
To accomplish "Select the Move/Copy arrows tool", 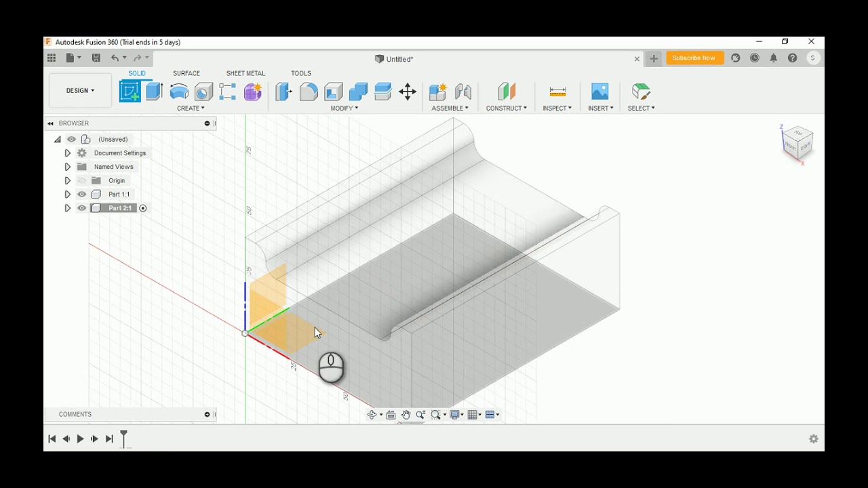I will pos(408,91).
